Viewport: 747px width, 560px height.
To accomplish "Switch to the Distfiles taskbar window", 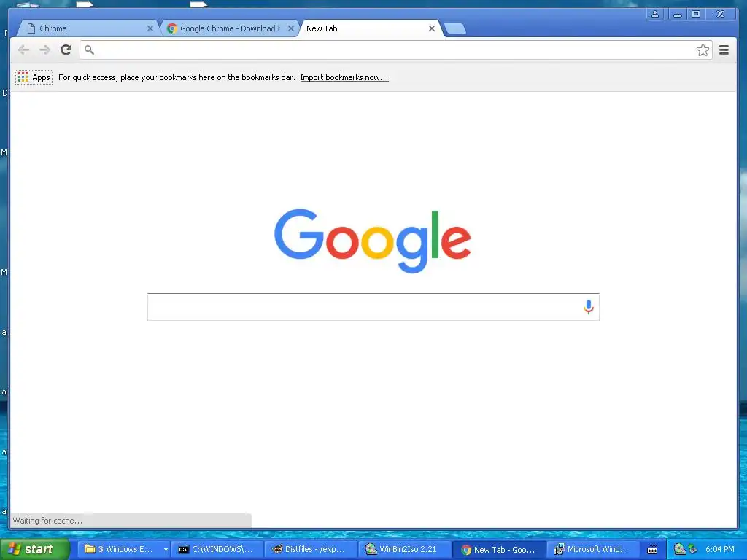I will click(311, 550).
